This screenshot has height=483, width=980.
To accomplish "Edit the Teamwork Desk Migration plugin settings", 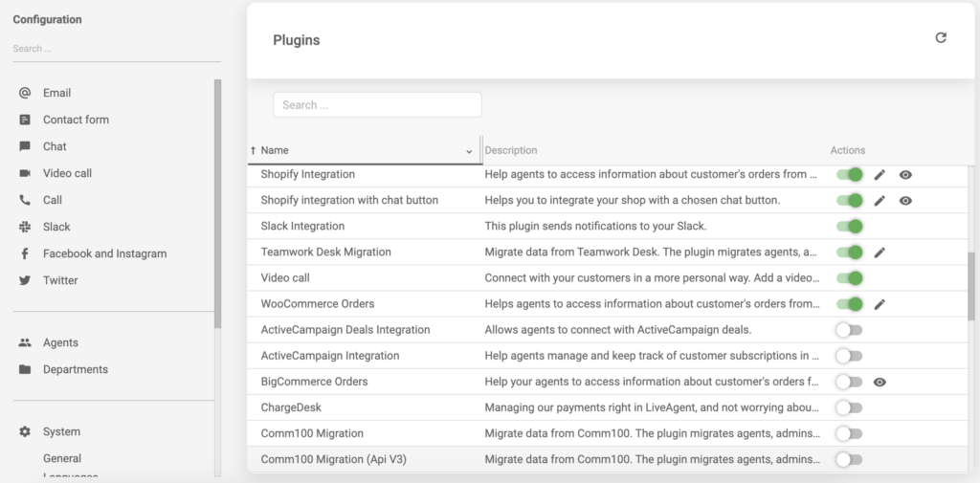I will [x=880, y=252].
